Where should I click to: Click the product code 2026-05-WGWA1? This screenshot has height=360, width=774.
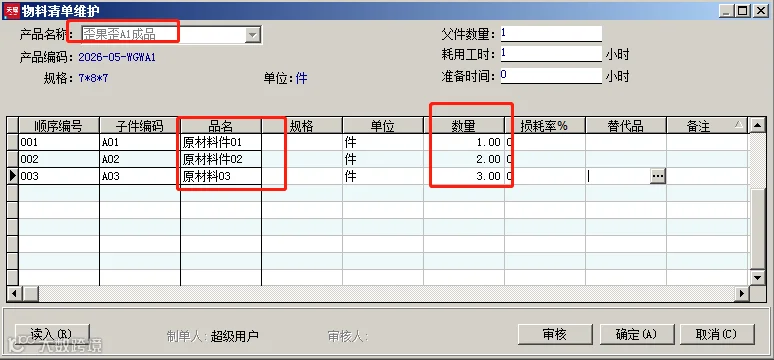117,57
